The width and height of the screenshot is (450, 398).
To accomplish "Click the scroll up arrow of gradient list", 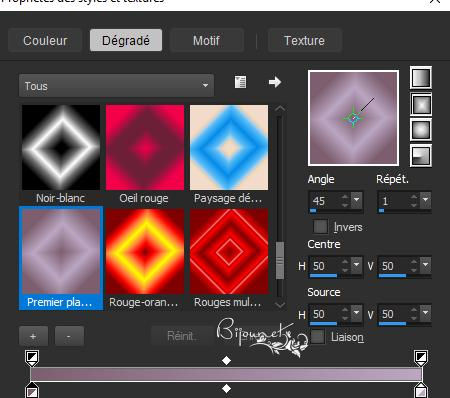I will (280, 109).
